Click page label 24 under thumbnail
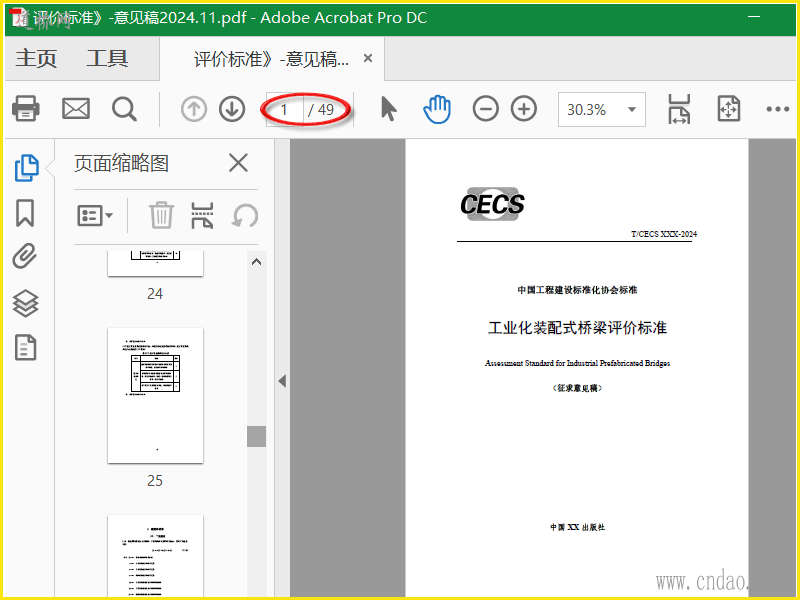 pos(155,294)
